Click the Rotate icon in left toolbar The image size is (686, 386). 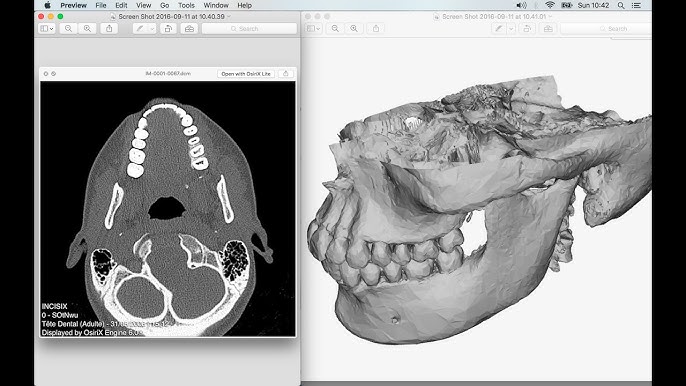[168, 28]
